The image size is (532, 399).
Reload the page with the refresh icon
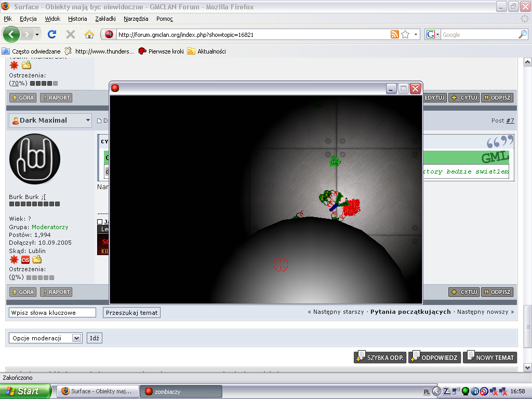tap(51, 35)
